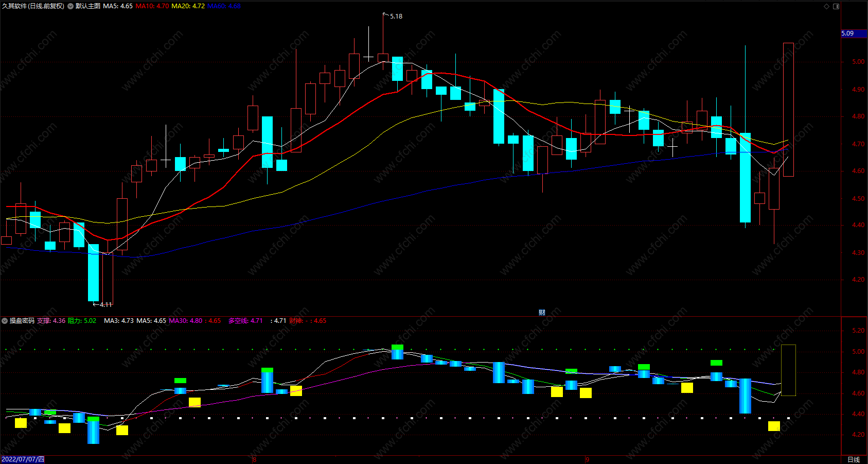Screen dimensions: 868x464
Task: Click the 4.11 low price annotation
Action: [106, 305]
